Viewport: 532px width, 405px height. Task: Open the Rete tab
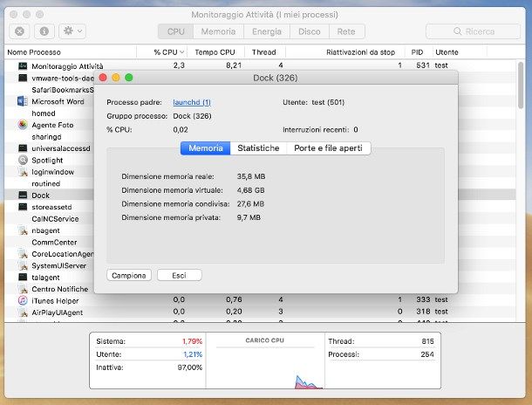[x=346, y=31]
